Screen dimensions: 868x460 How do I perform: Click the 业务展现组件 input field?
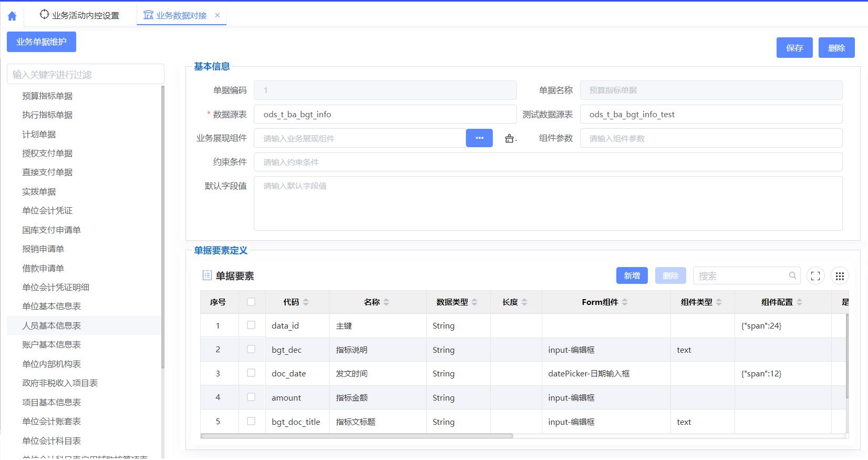(360, 138)
